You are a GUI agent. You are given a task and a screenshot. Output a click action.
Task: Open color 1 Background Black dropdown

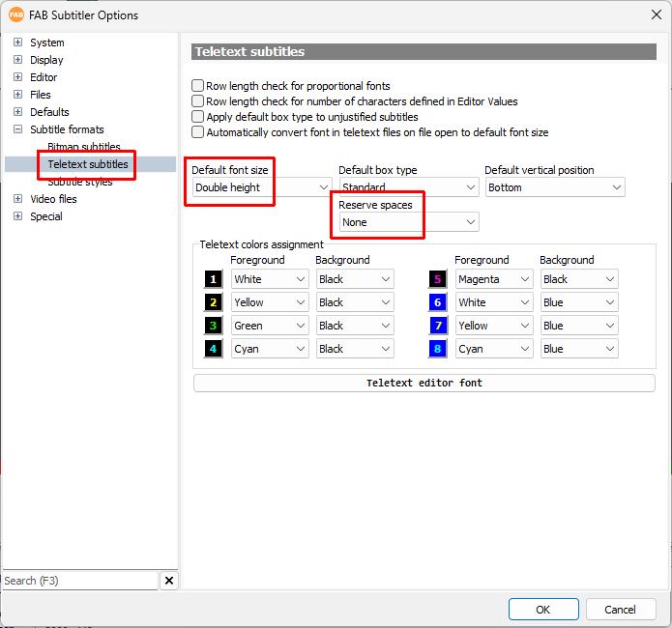pyautogui.click(x=355, y=279)
